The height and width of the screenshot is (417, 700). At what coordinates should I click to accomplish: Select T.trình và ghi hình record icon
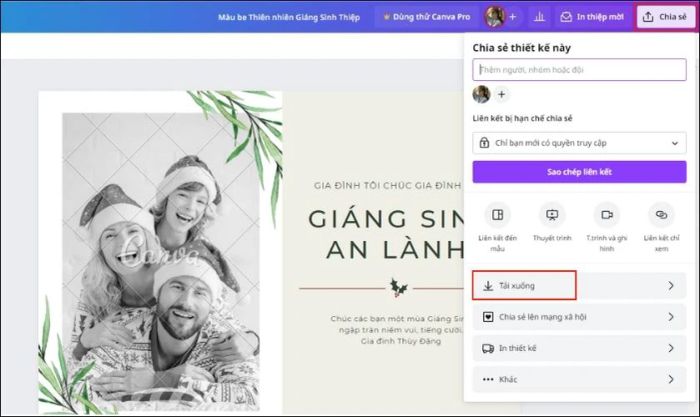[x=607, y=215]
